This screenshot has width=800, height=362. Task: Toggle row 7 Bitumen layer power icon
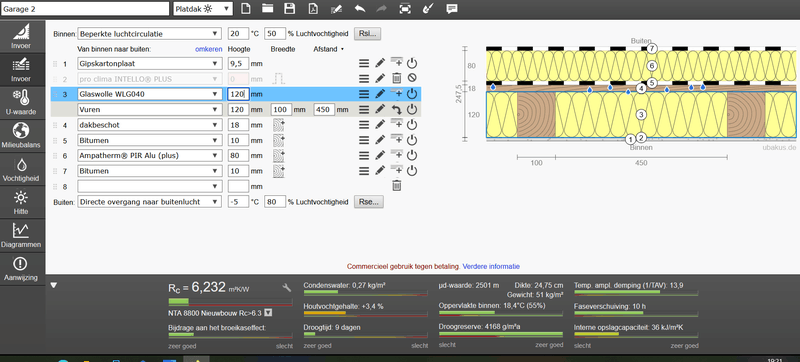click(412, 171)
